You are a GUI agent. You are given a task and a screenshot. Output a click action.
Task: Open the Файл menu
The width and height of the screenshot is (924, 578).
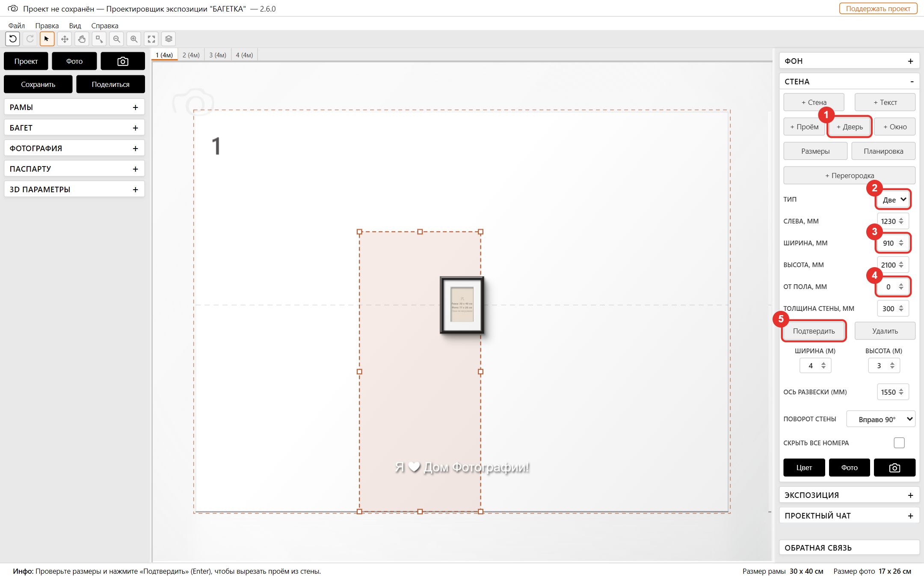pyautogui.click(x=17, y=26)
